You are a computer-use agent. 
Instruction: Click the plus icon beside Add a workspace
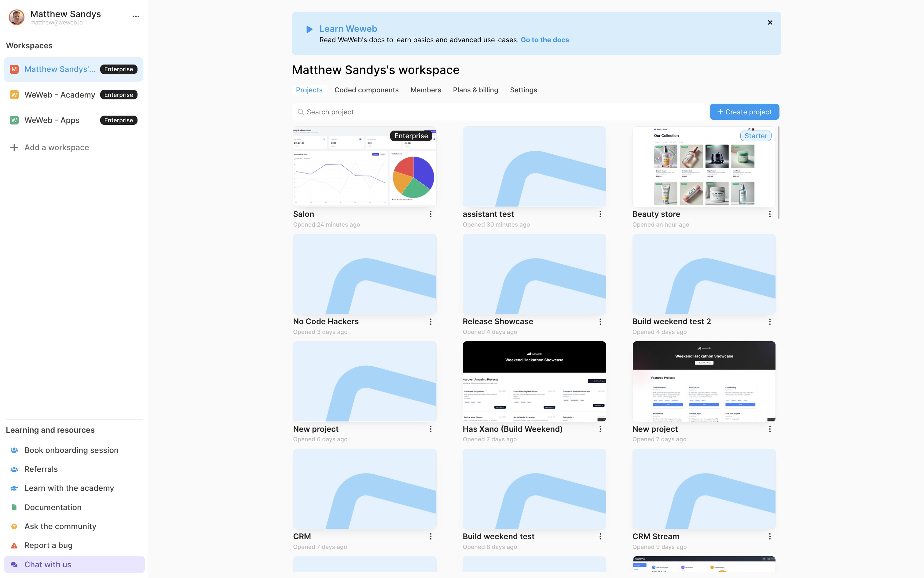pyautogui.click(x=14, y=147)
